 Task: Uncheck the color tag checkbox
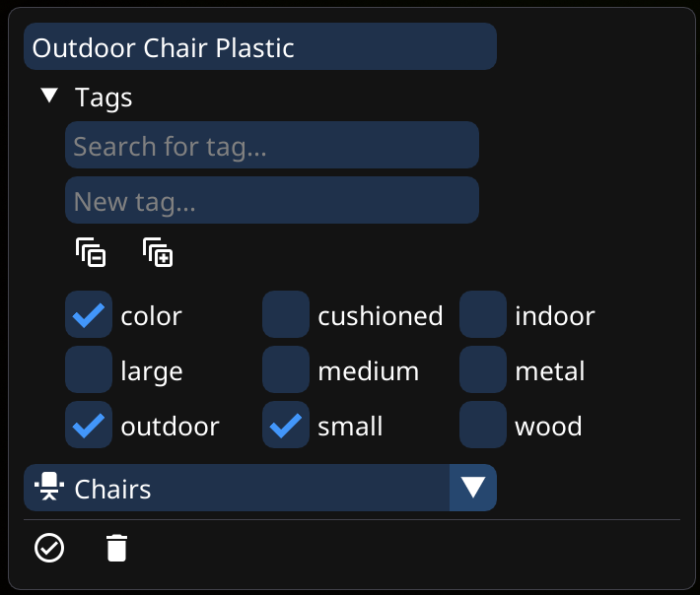(89, 315)
